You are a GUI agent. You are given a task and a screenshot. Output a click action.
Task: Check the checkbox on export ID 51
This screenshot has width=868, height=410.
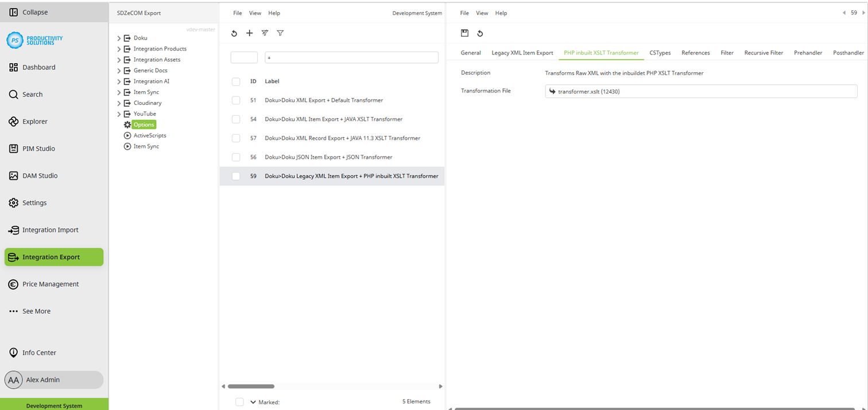point(235,100)
